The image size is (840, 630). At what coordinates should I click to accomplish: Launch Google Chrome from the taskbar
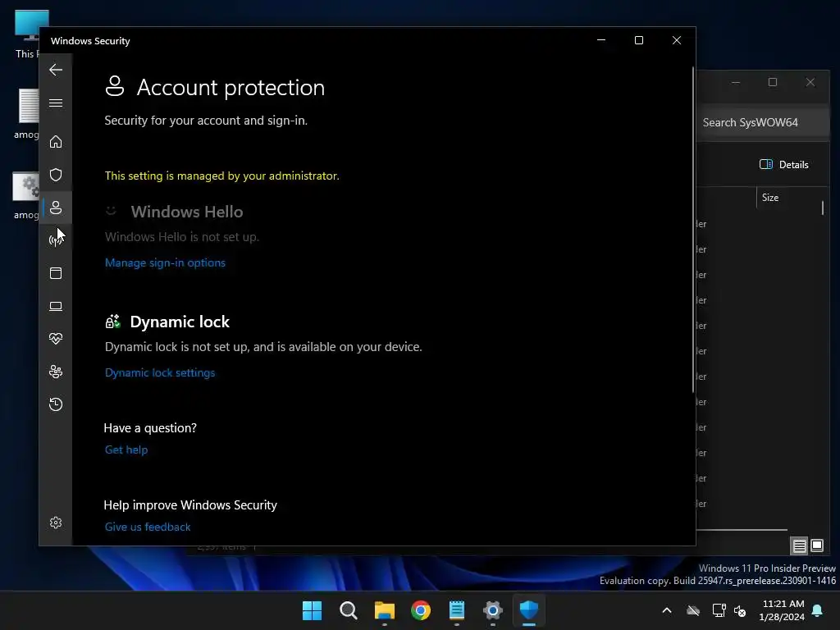point(421,610)
